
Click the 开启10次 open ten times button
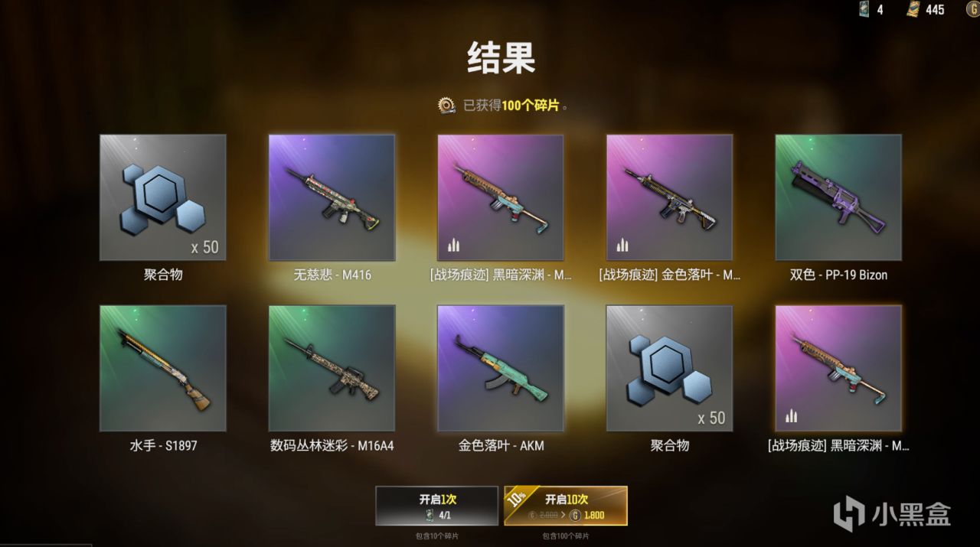[x=565, y=506]
